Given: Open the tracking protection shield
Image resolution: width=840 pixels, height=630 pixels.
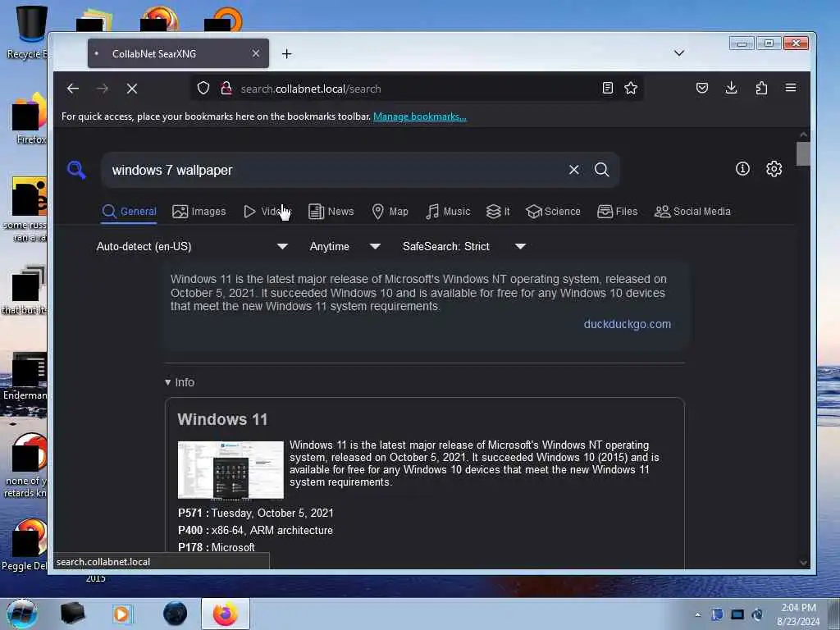Looking at the screenshot, I should (x=203, y=88).
